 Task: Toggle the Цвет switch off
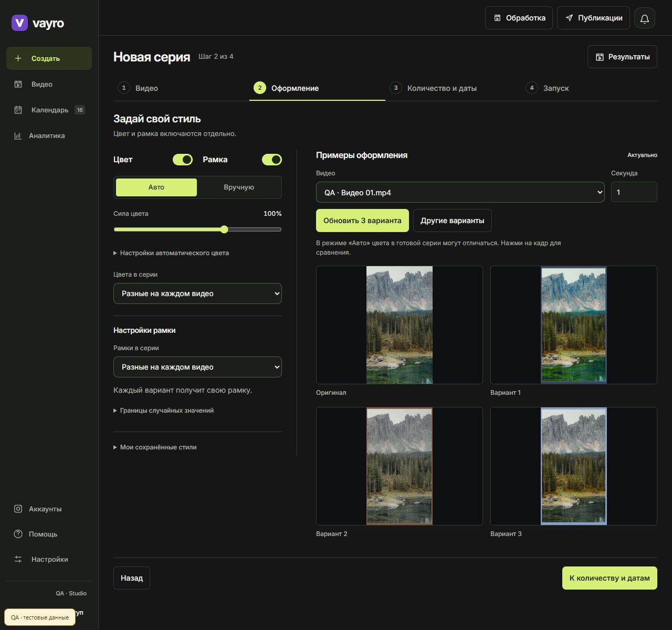click(x=183, y=160)
